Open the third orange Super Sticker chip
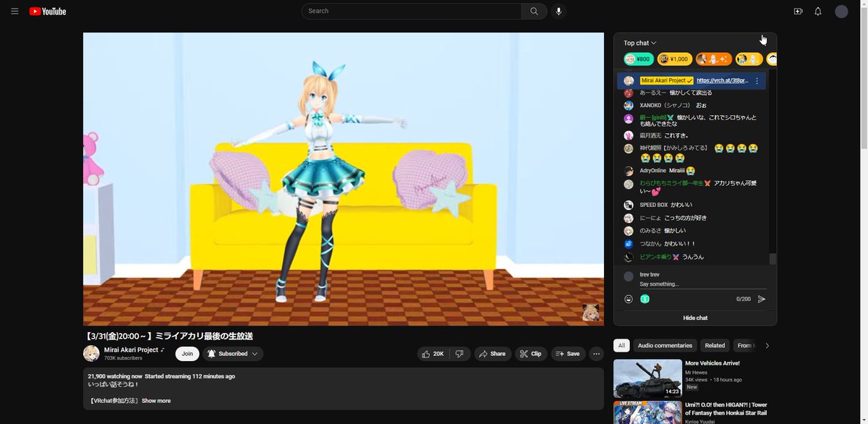Viewport: 868px width, 424px height. [714, 59]
